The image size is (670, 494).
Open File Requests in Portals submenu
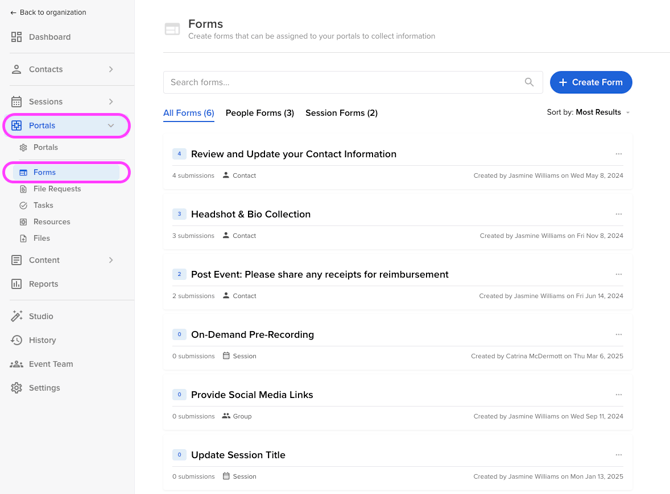[57, 189]
